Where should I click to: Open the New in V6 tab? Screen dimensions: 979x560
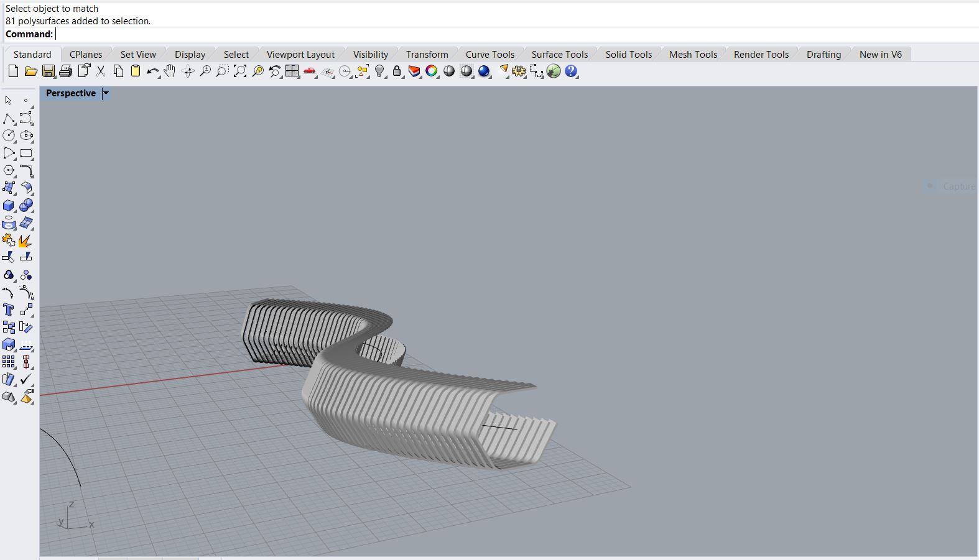click(880, 54)
